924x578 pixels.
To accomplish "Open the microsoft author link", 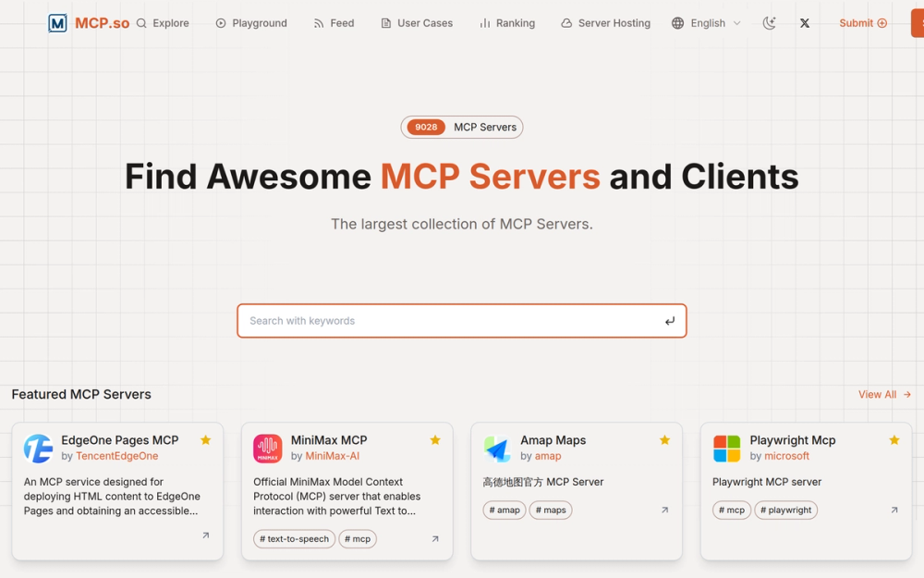I will pyautogui.click(x=786, y=456).
